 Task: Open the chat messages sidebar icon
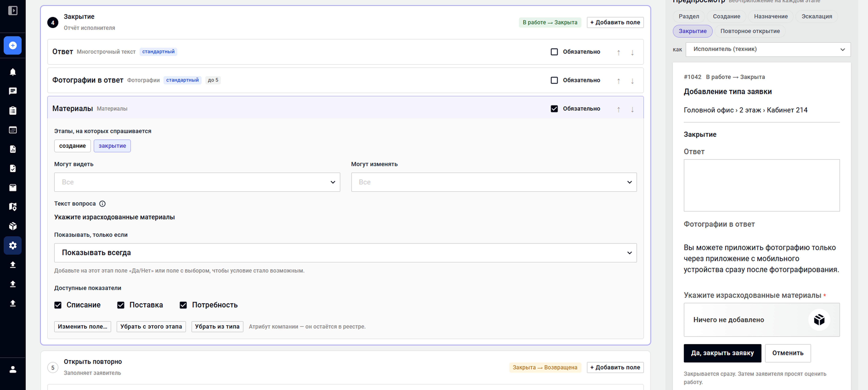[13, 91]
